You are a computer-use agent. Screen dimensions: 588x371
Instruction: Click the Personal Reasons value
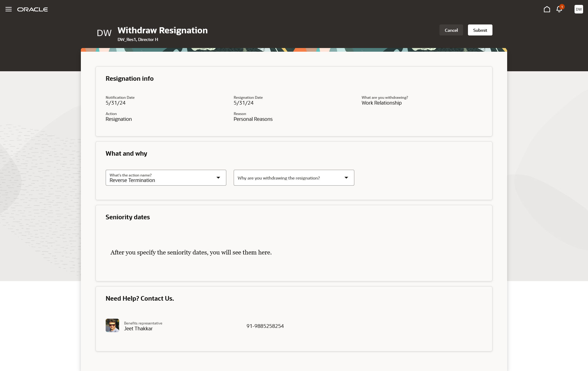[253, 119]
